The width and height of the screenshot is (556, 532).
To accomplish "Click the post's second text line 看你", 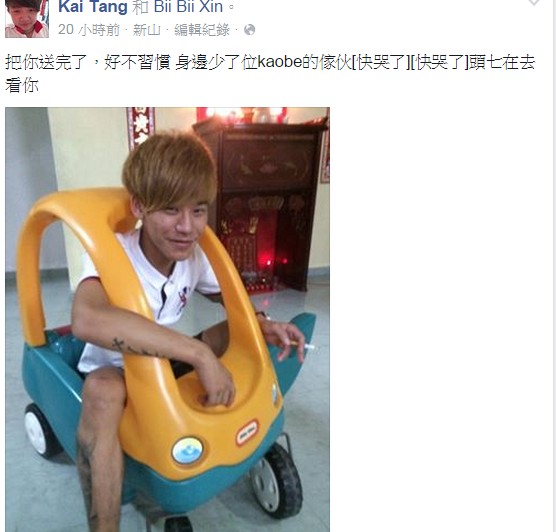I will tap(22, 86).
